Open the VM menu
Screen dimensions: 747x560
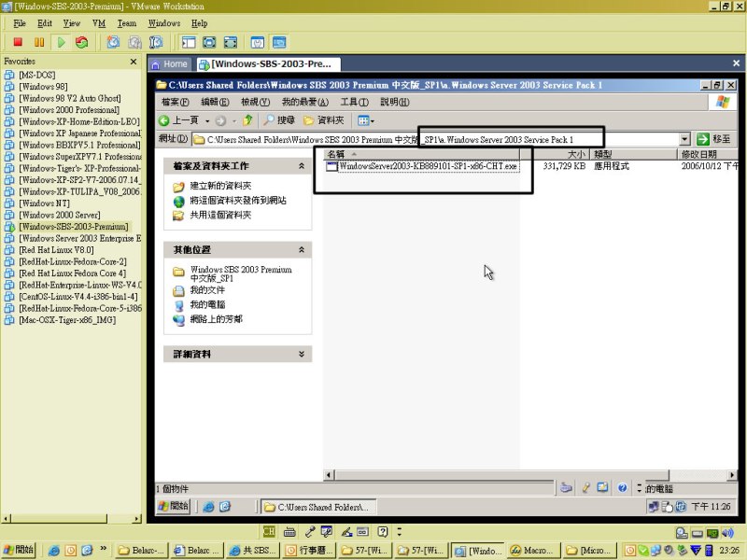[x=99, y=23]
